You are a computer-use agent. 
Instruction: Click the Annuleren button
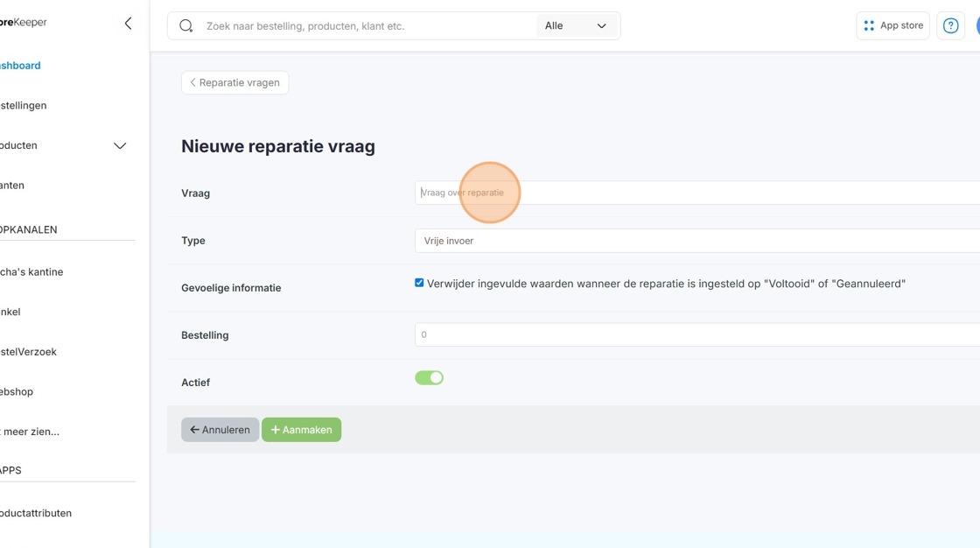coord(220,430)
